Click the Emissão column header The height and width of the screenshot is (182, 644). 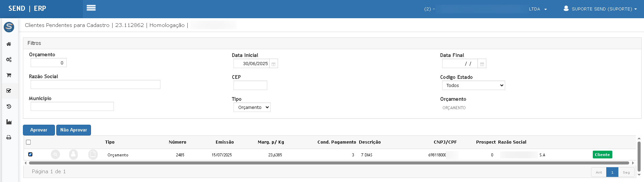point(225,142)
